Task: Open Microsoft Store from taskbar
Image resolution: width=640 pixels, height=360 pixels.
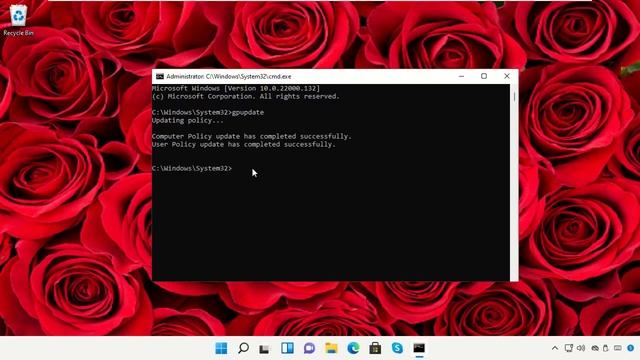Action: coord(375,348)
